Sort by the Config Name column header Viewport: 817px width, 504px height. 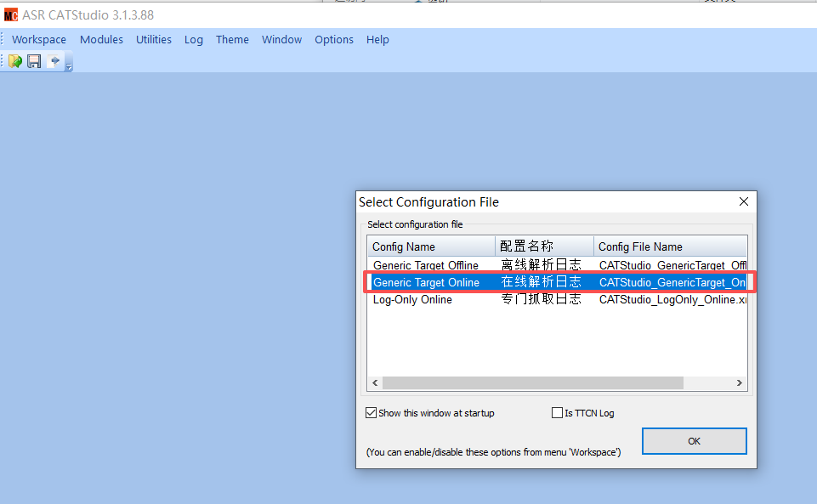point(431,246)
